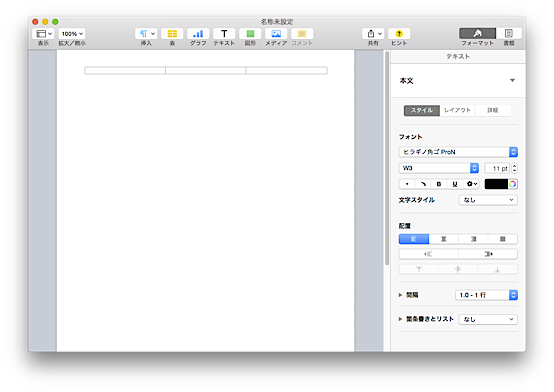Open the 表示 view options button

42,34
